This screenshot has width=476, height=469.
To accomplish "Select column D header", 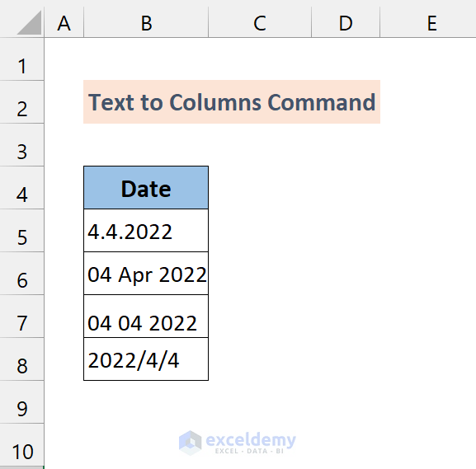I will (x=346, y=23).
